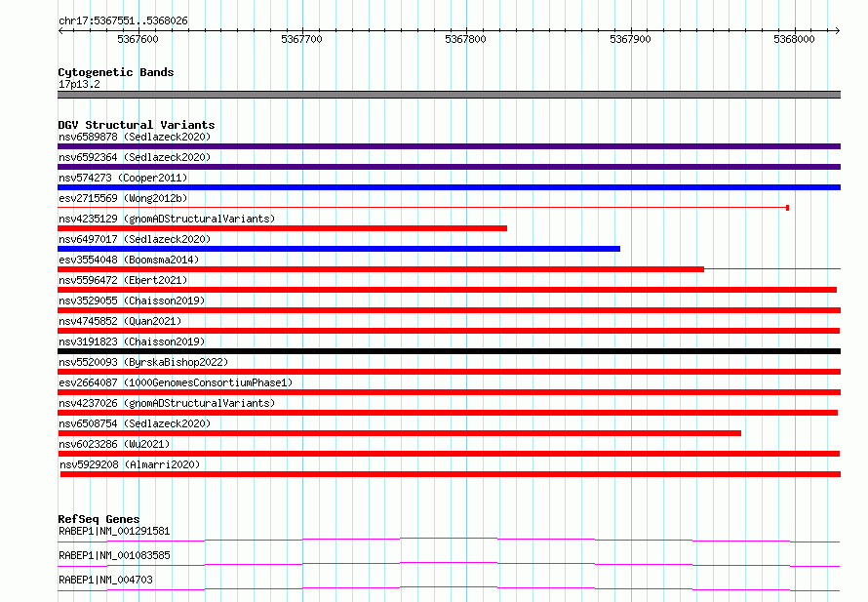Image resolution: width=868 pixels, height=602 pixels.
Task: Click the small red end marker of esv2715569
Action: 787,208
